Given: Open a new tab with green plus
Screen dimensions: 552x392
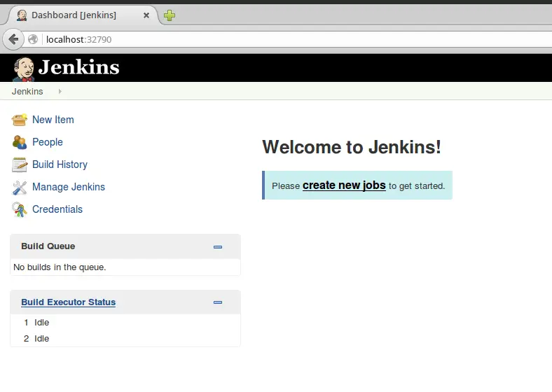Looking at the screenshot, I should point(170,15).
